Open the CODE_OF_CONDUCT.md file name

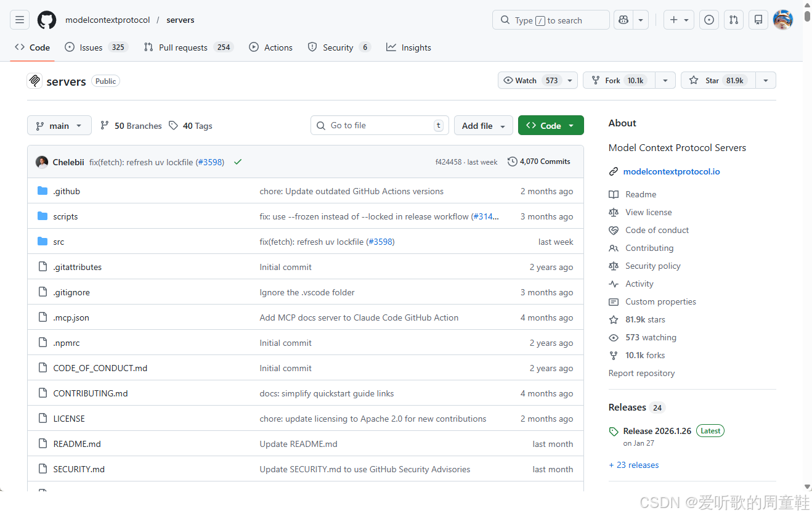pyautogui.click(x=100, y=368)
